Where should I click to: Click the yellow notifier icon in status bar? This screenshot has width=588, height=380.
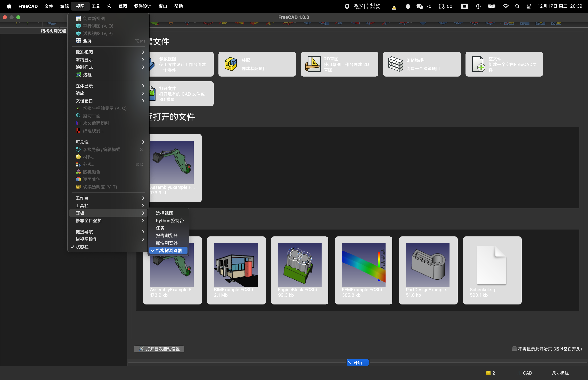tap(488, 373)
